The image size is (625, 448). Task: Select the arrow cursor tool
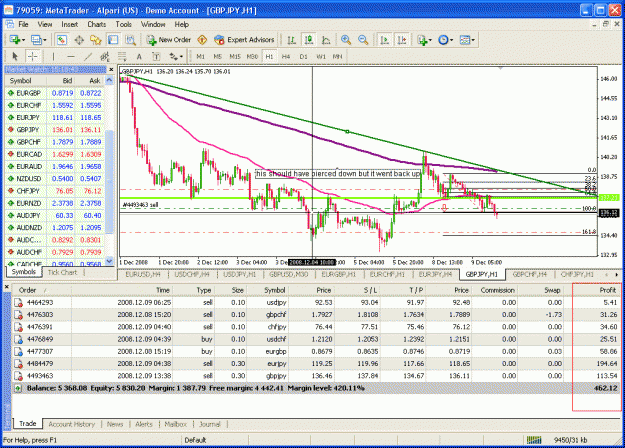[15, 57]
